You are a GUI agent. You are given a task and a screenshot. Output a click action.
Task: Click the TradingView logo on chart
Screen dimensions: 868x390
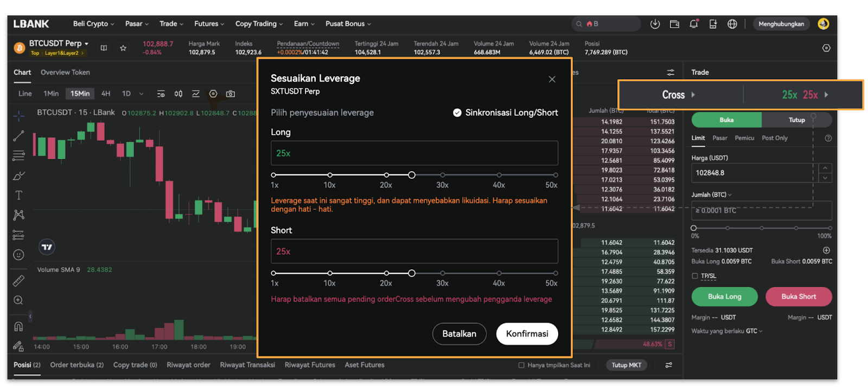(x=47, y=247)
